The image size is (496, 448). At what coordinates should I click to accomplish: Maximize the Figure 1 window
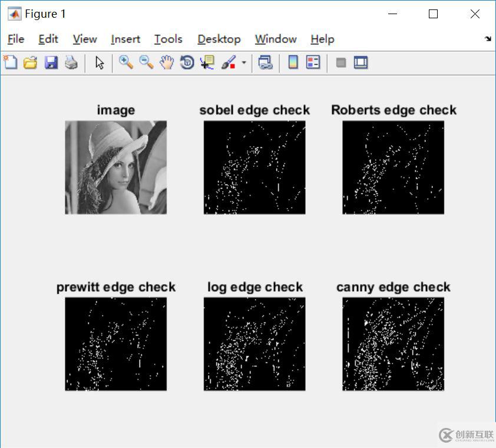click(433, 14)
